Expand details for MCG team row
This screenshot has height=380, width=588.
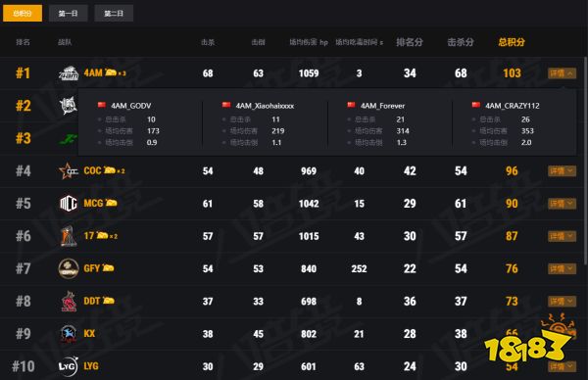[x=562, y=204]
